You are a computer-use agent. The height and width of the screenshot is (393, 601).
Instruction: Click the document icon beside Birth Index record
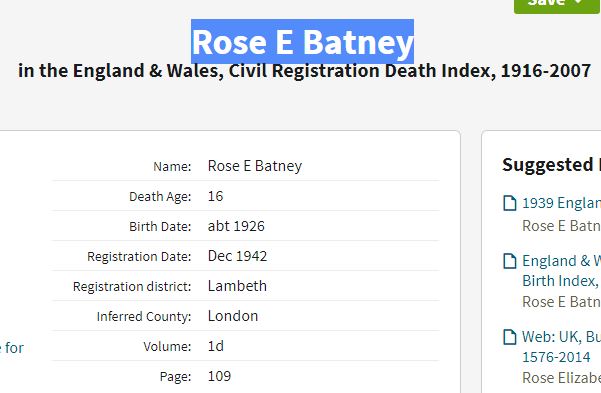(x=509, y=261)
